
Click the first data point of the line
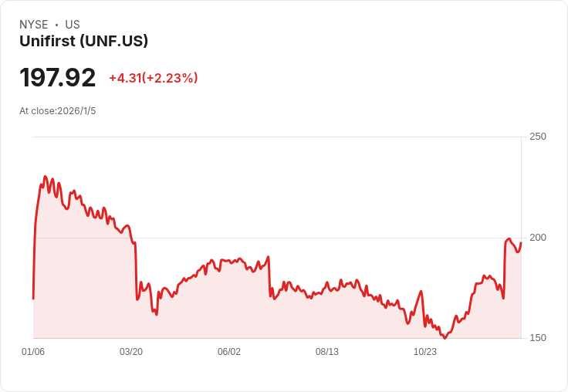33,298
